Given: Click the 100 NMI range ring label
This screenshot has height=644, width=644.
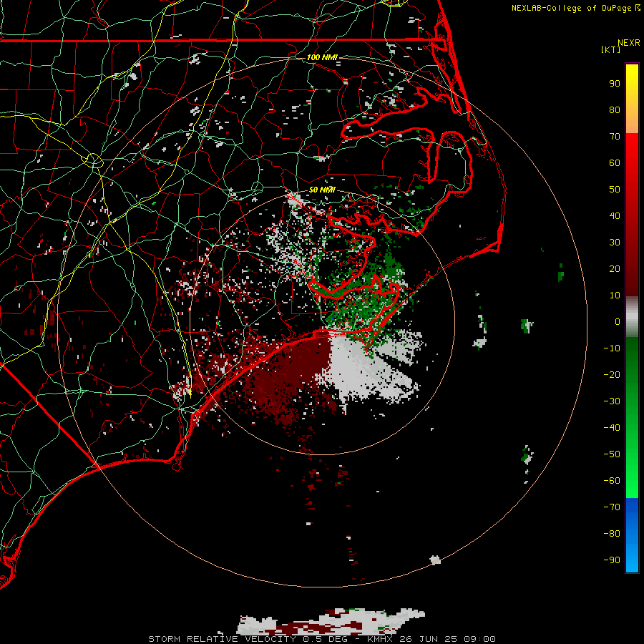Looking at the screenshot, I should point(322,57).
